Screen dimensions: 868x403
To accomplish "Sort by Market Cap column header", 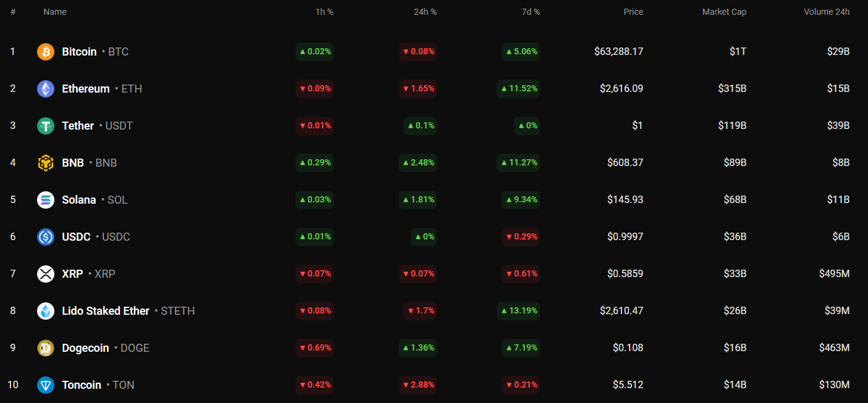I will coord(724,12).
